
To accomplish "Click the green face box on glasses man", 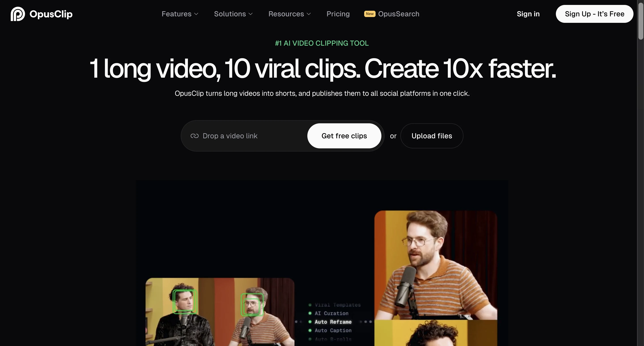I will click(x=252, y=305).
